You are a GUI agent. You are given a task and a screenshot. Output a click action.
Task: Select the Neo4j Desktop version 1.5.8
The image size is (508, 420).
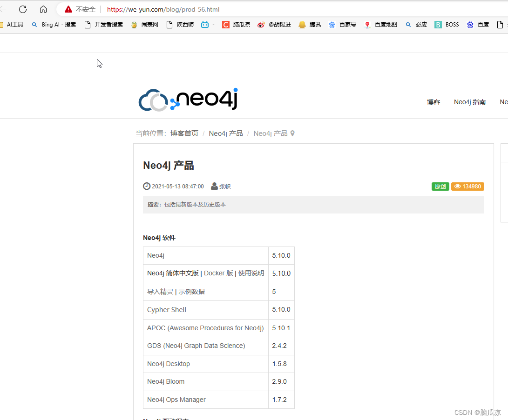(x=281, y=364)
